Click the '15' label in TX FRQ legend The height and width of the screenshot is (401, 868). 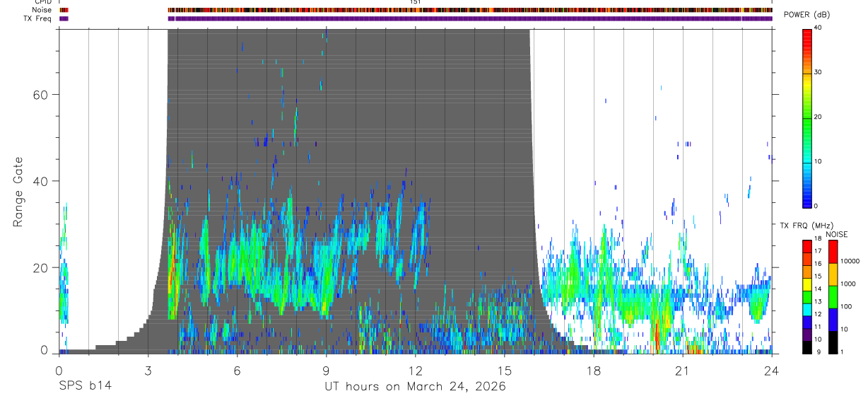pos(818,277)
